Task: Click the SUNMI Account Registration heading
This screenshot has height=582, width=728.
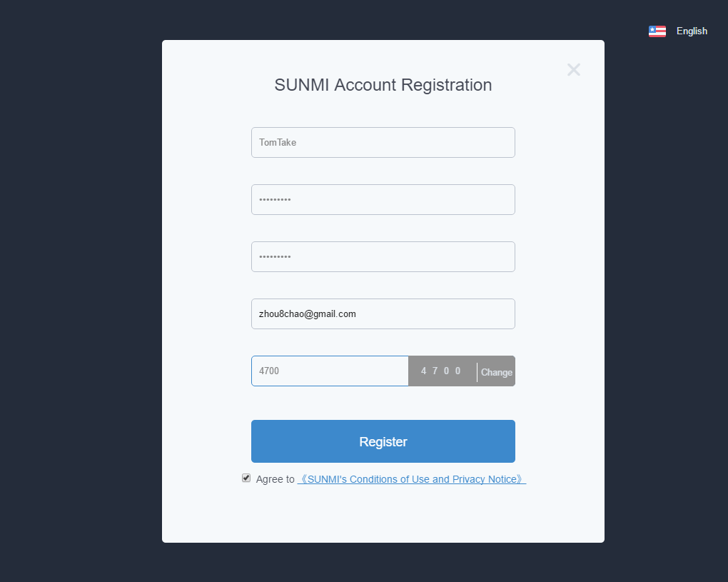Action: pos(383,85)
